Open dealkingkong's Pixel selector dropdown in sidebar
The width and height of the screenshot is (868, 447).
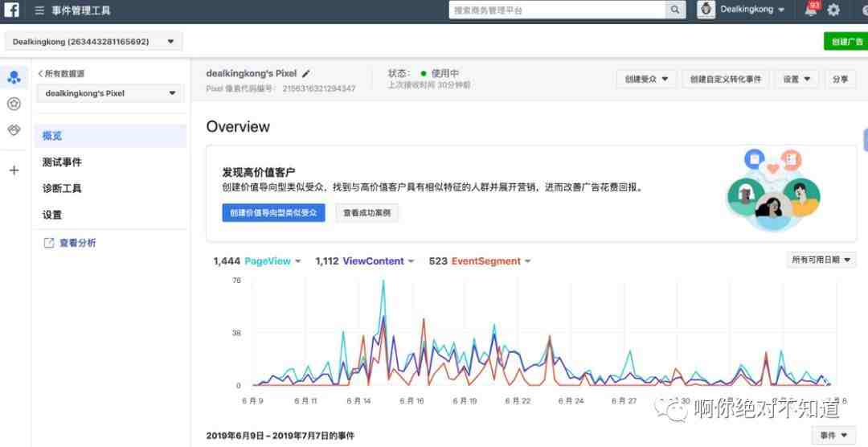point(111,93)
